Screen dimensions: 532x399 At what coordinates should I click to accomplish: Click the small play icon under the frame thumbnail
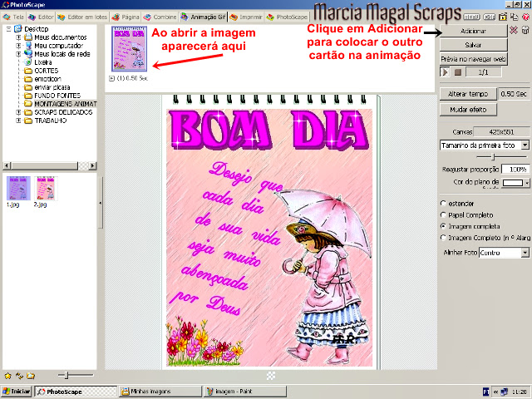coord(111,78)
